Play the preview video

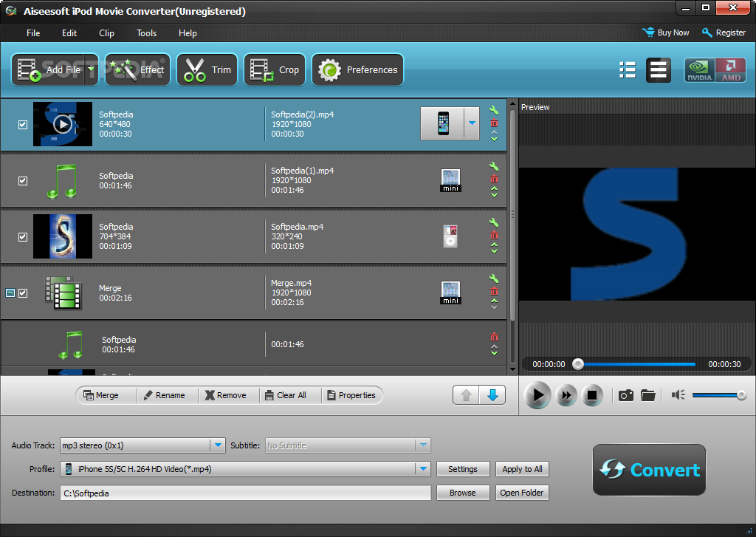coord(537,395)
